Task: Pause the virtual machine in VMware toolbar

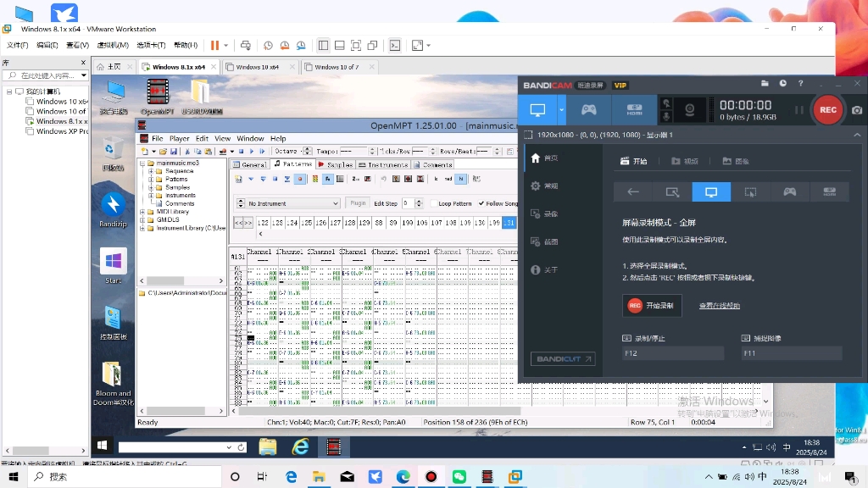Action: [214, 46]
